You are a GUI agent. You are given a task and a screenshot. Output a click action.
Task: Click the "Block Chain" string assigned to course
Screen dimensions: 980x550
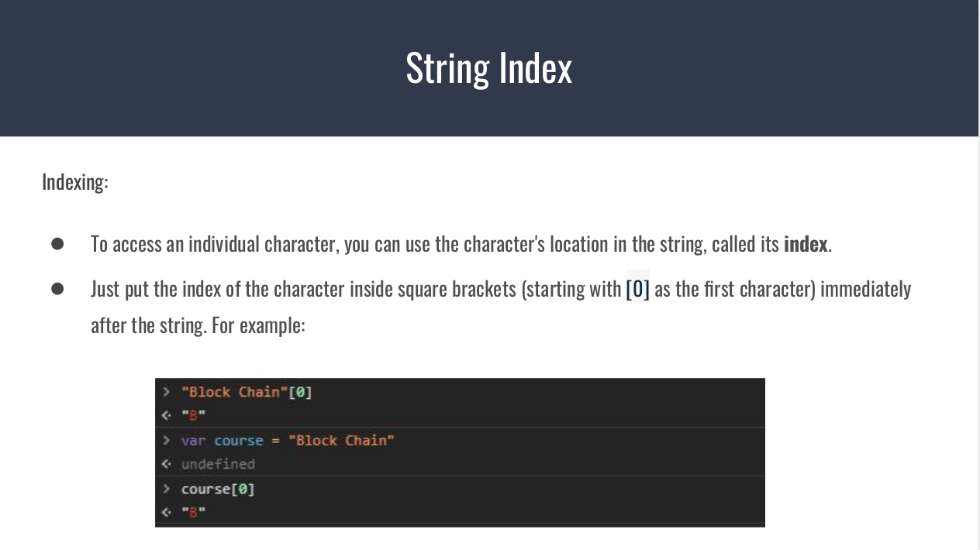click(341, 440)
